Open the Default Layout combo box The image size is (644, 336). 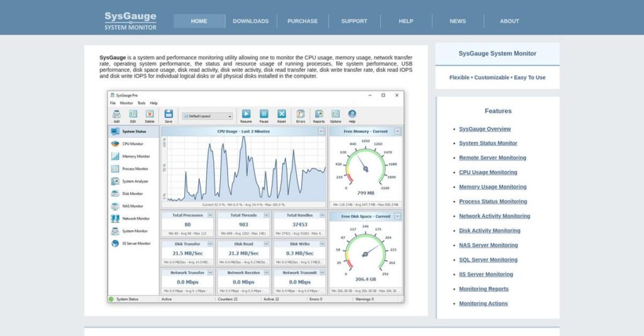[x=208, y=116]
